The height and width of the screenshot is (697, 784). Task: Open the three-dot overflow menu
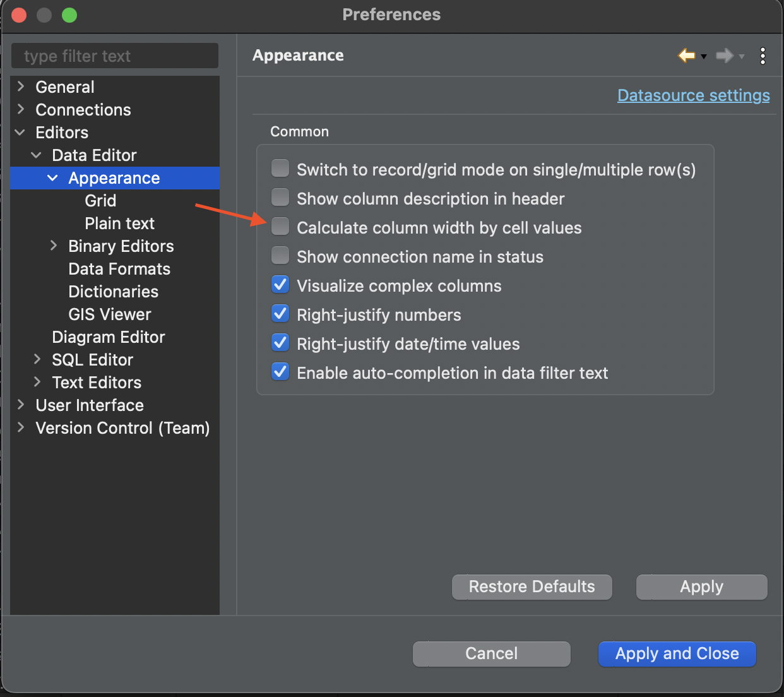pos(763,56)
